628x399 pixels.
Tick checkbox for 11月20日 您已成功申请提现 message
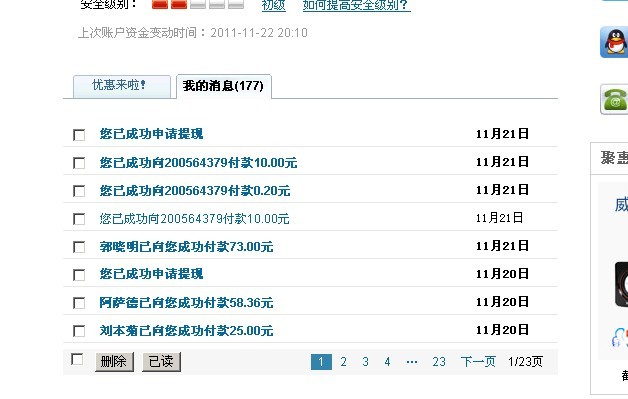(79, 275)
